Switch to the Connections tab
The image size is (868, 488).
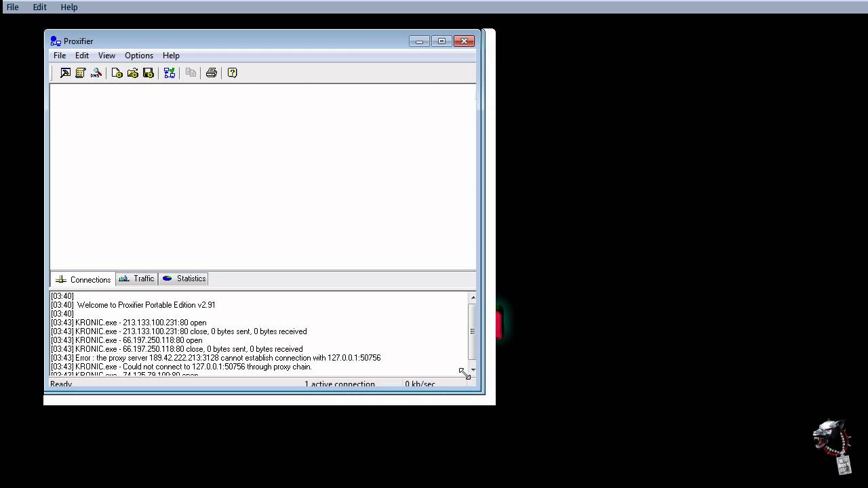83,279
